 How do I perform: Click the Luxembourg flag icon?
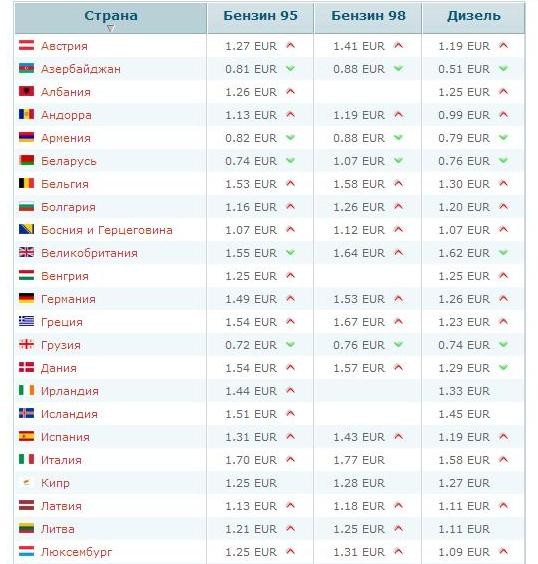coord(26,551)
